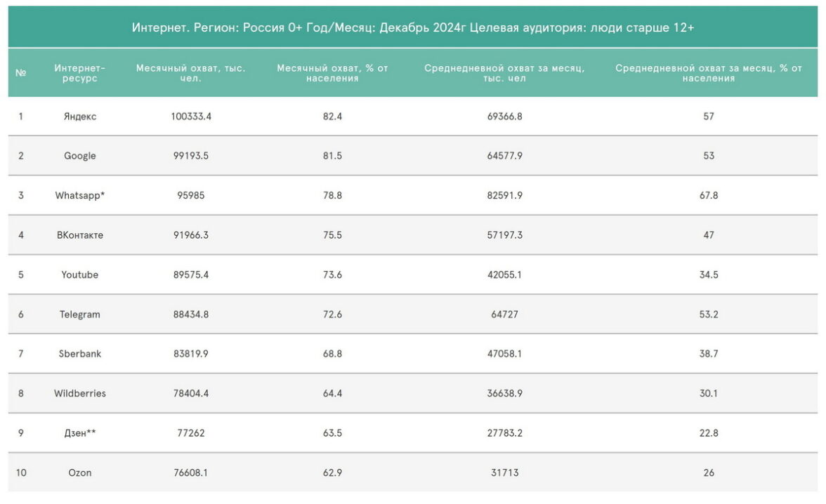Image resolution: width=826 pixels, height=504 pixels.
Task: Click the № column header
Action: coord(21,73)
